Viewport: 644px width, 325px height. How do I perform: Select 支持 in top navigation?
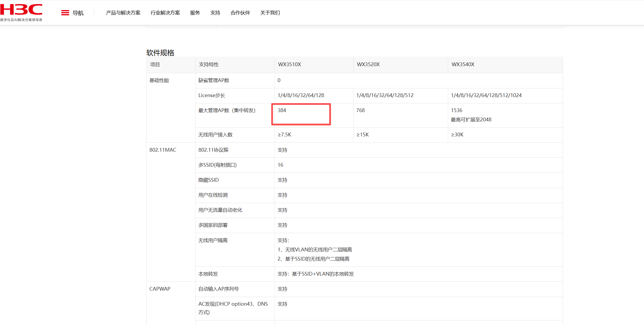(x=215, y=13)
